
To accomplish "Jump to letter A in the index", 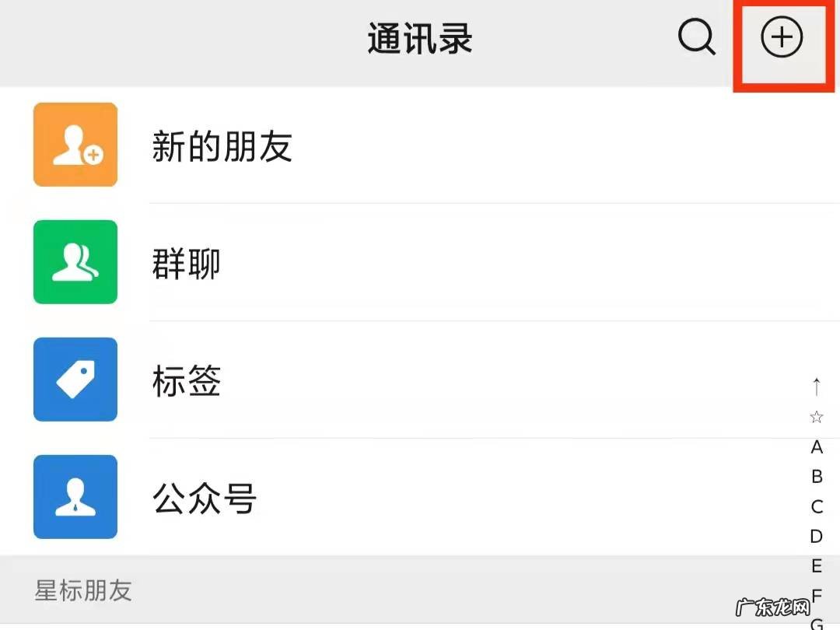I will coord(816,447).
